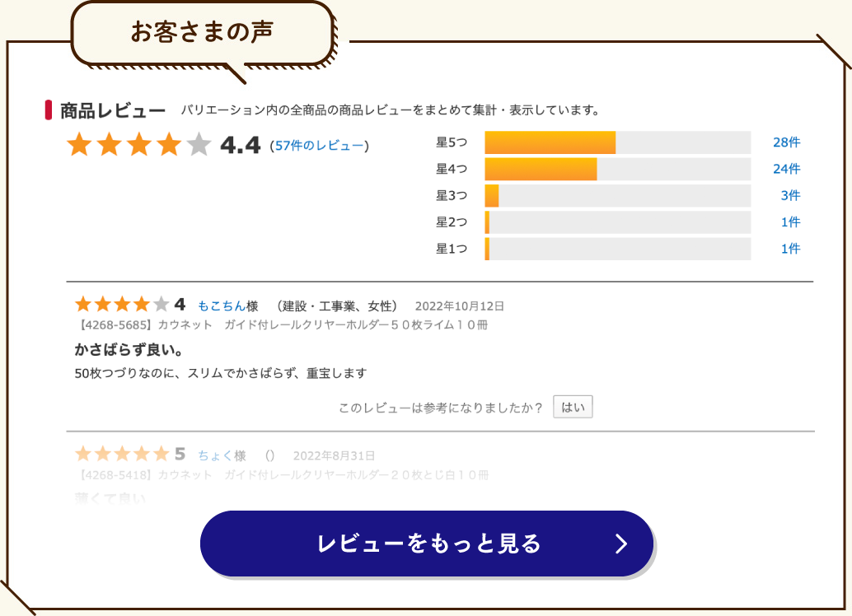Screen dimensions: 852x616
Task: Filter by 24件 four-star reviews
Action: click(x=786, y=169)
